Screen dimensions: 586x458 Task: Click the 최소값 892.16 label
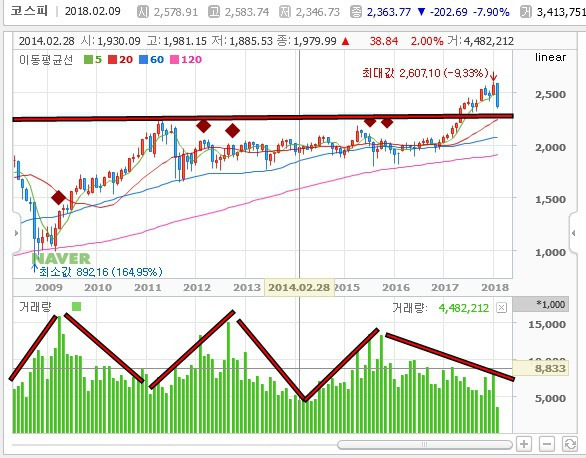pyautogui.click(x=101, y=272)
